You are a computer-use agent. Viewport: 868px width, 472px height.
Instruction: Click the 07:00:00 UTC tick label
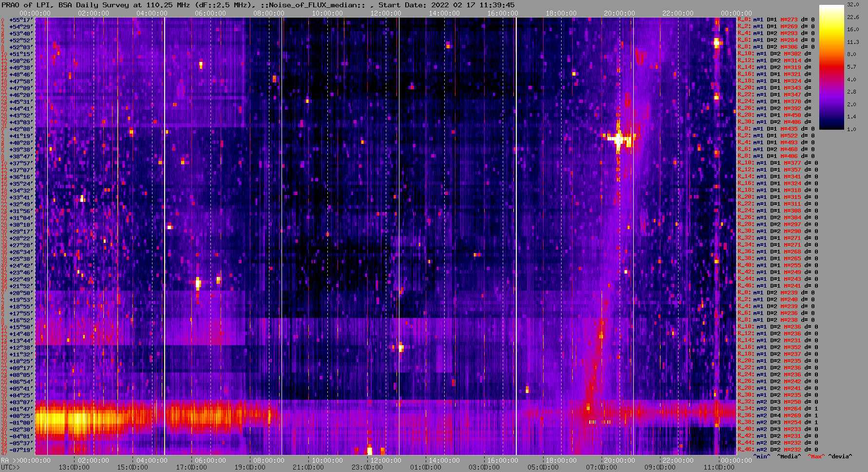coord(602,467)
